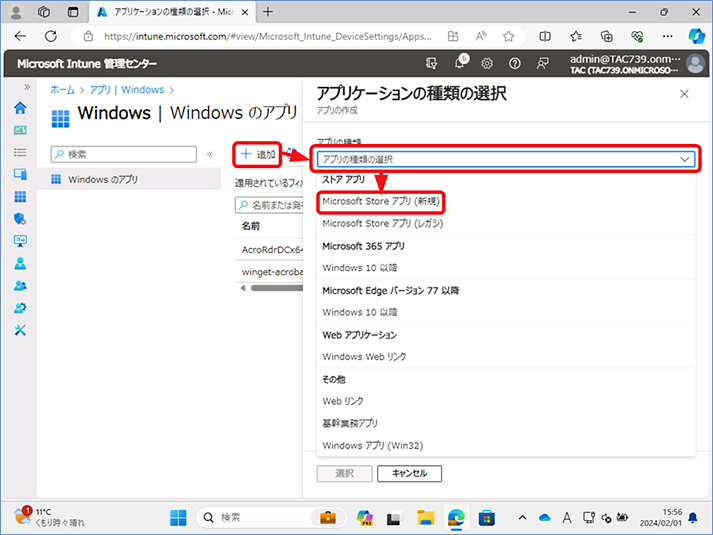Click the name or publisher search field

269,205
